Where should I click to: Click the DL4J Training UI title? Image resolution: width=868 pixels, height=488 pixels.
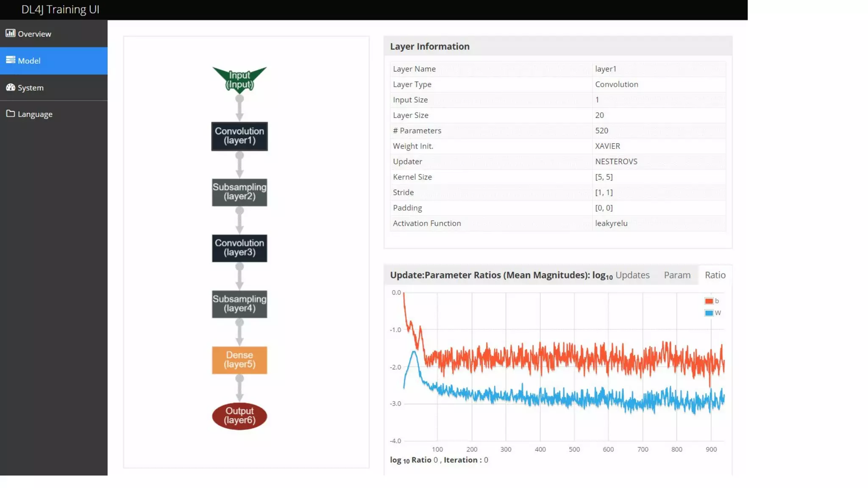[60, 9]
